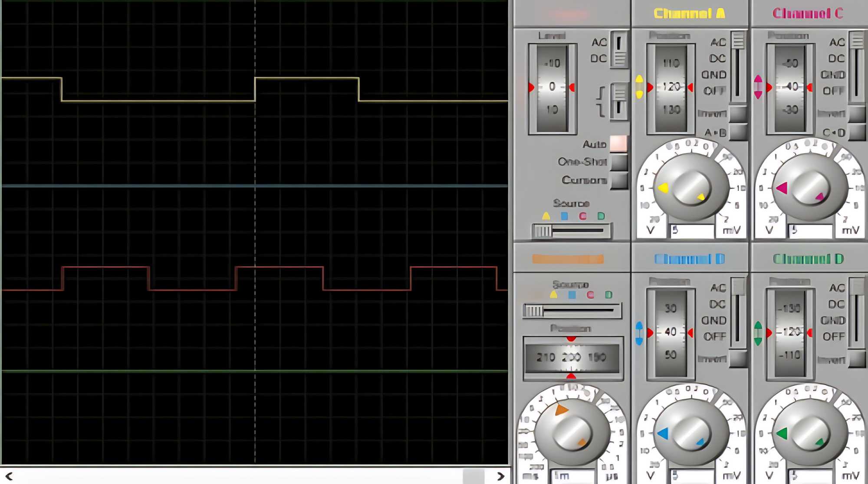
Task: Turn the Channel A yellow voltage knob
Action: tap(691, 187)
